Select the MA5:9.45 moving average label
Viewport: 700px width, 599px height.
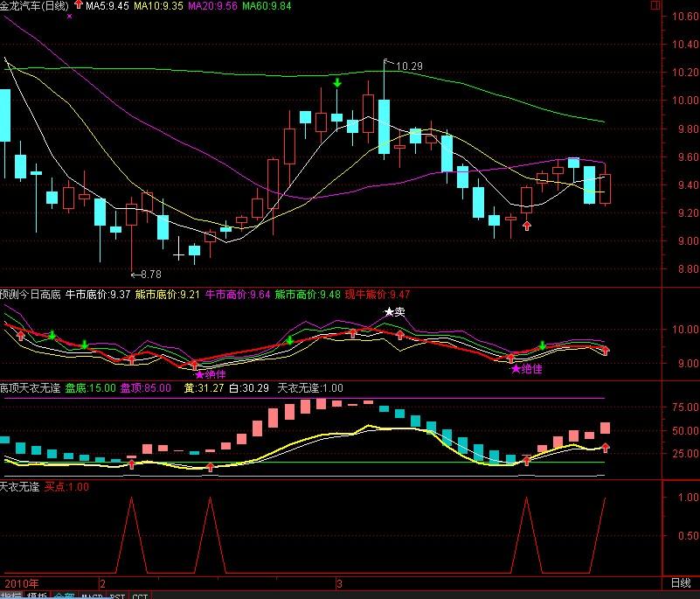(107, 6)
